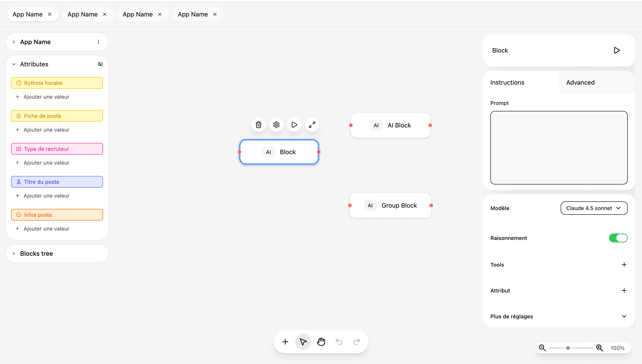Open the App Name three-dot menu

point(98,42)
